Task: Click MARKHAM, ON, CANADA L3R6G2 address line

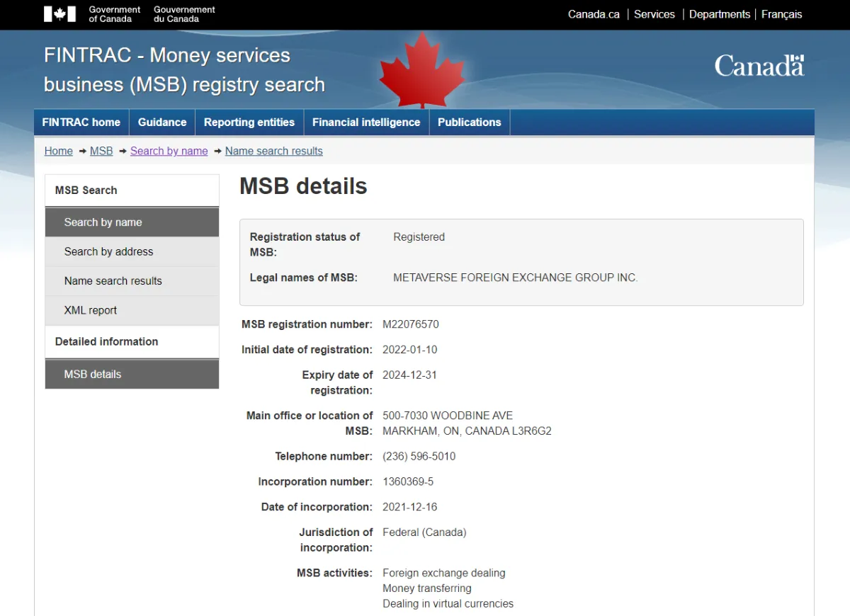Action: point(467,431)
